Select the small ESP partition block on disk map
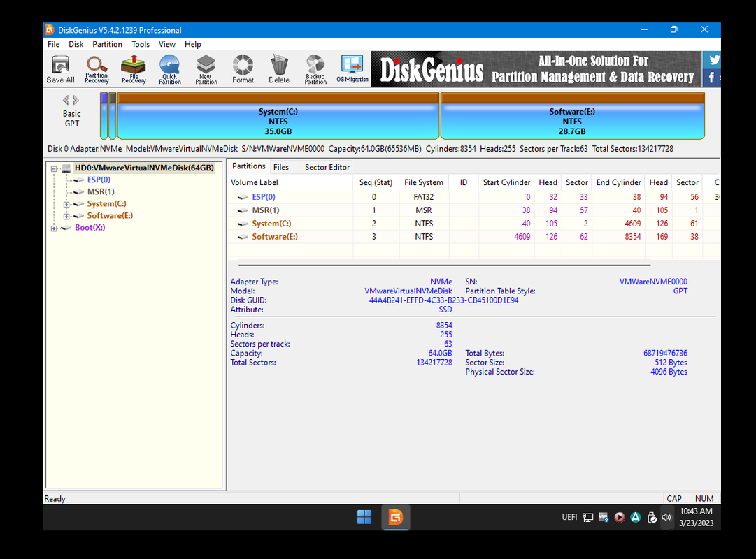 (x=104, y=116)
